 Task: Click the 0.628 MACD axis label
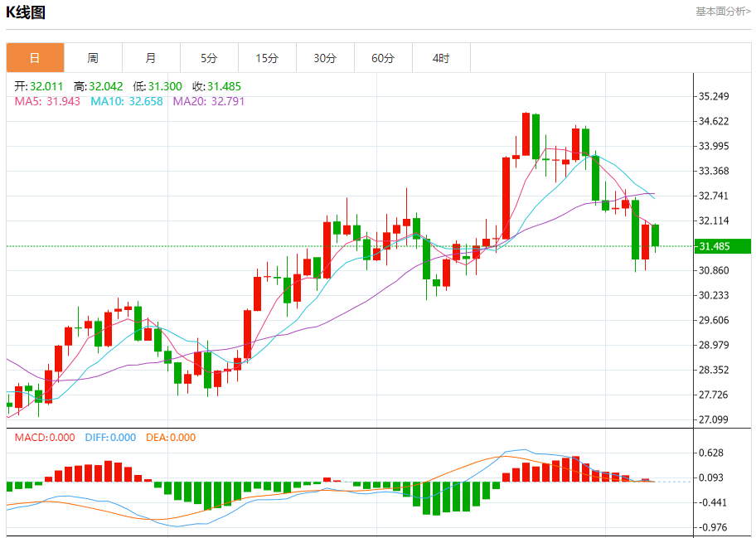click(x=711, y=453)
